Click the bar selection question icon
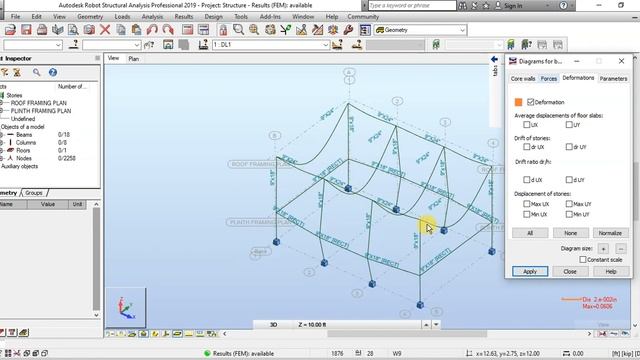The width and height of the screenshot is (640, 360). [149, 44]
